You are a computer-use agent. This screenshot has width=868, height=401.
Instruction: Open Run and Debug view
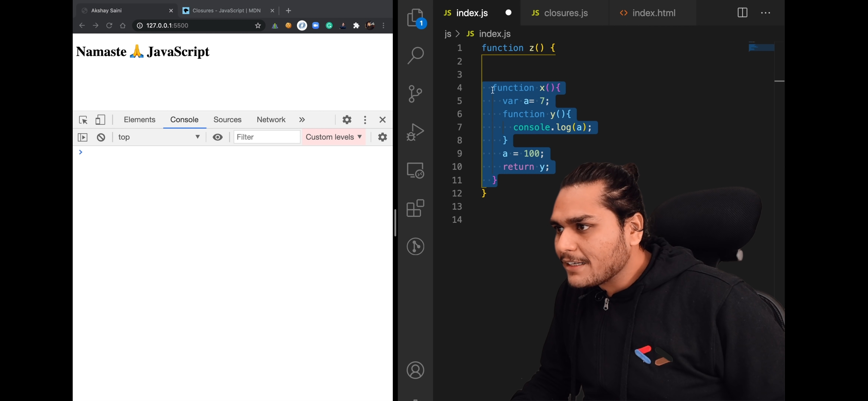[415, 132]
